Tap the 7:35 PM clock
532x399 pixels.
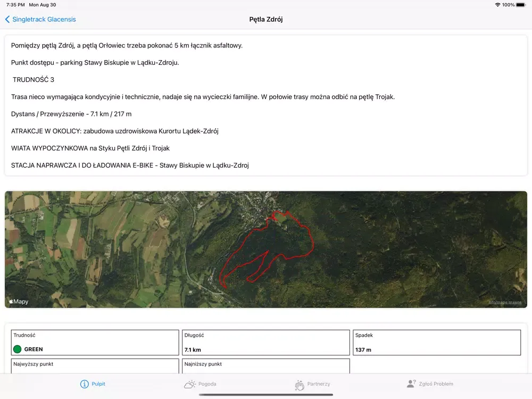[x=15, y=5]
